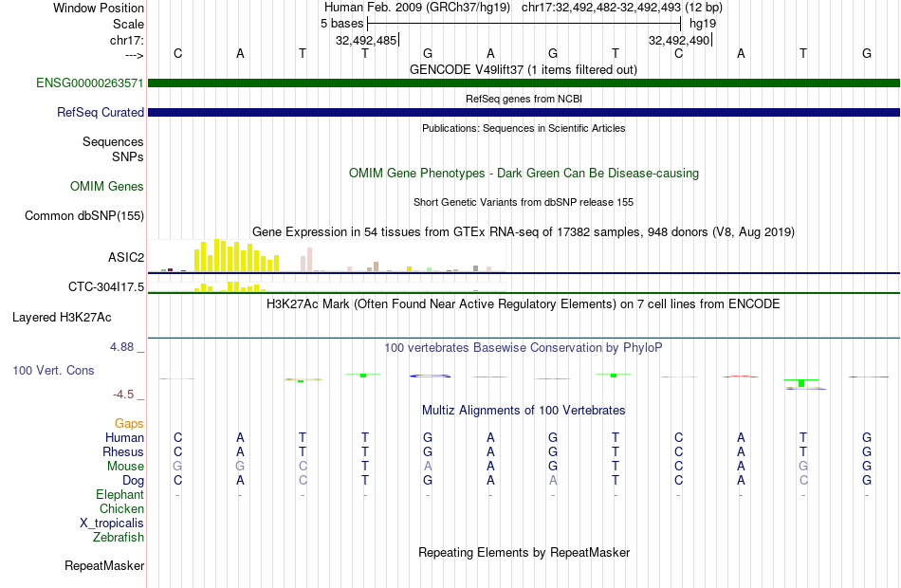This screenshot has height=588, width=901.
Task: Click the 100 Vert. Cons label
Action: click(53, 370)
